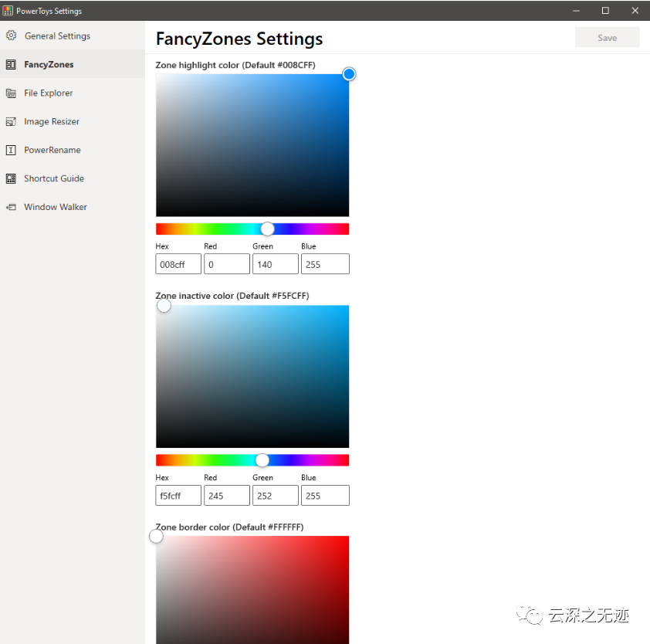This screenshot has width=650, height=644.
Task: Click the zone inactive hue slider thumb
Action: click(x=262, y=460)
